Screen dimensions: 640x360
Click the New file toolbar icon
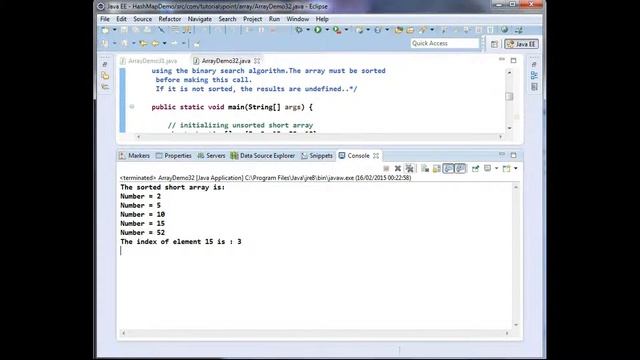point(105,30)
